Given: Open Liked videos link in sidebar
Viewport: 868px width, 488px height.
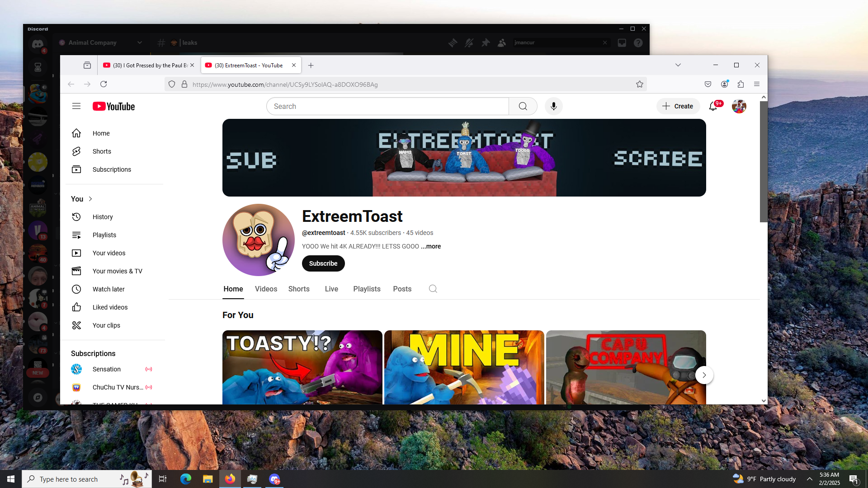Looking at the screenshot, I should (110, 307).
